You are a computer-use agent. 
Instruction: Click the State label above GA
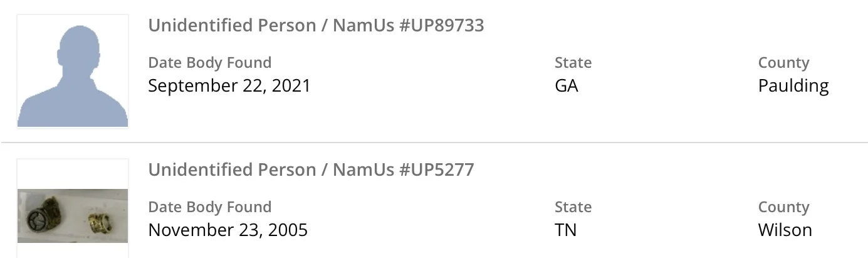pos(573,63)
